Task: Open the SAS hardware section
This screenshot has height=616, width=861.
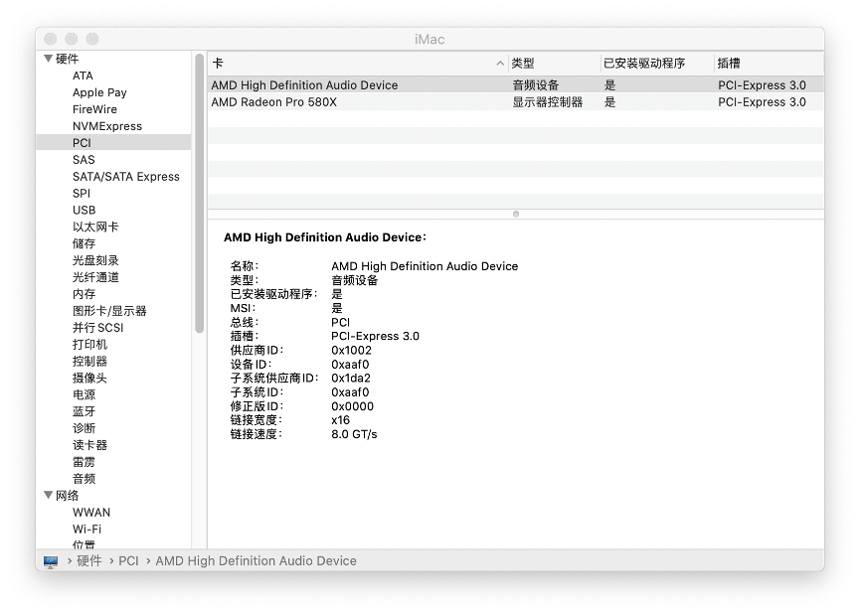Action: tap(84, 160)
